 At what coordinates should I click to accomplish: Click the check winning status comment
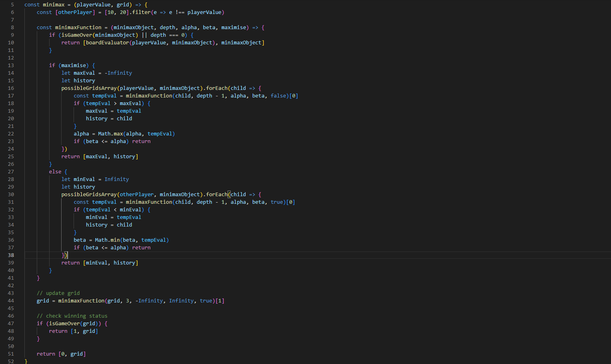pos(72,316)
